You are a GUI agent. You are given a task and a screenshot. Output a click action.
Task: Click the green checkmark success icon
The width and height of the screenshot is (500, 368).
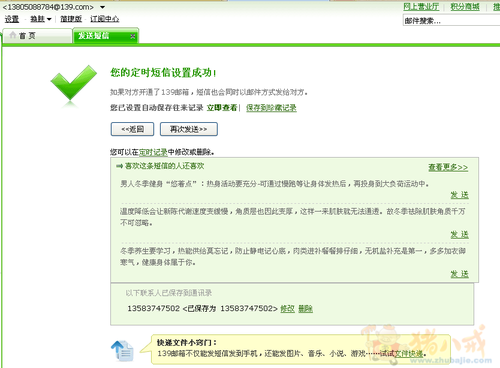(74, 83)
